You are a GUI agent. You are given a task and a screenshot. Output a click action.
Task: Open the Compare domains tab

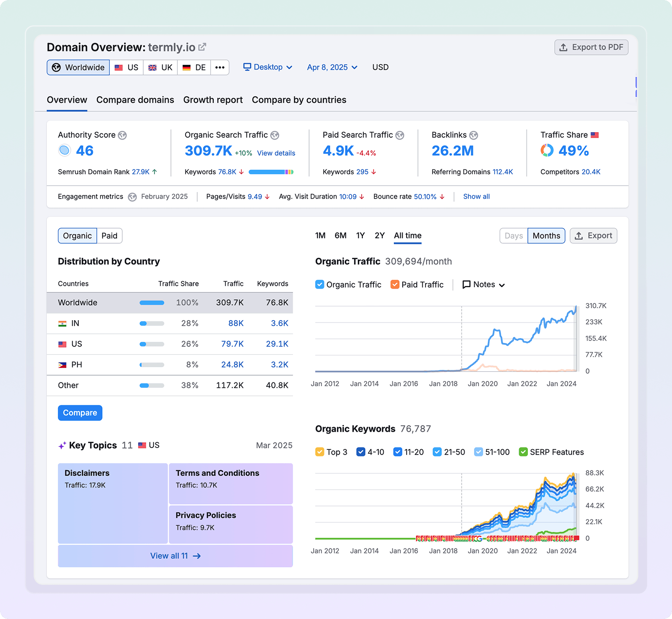coord(135,100)
